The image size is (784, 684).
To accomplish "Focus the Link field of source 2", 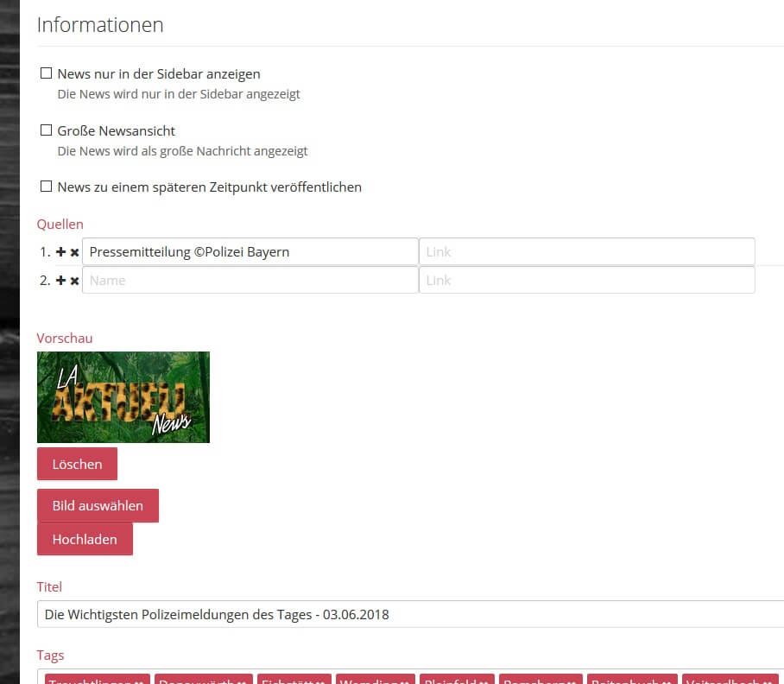I will coord(586,280).
